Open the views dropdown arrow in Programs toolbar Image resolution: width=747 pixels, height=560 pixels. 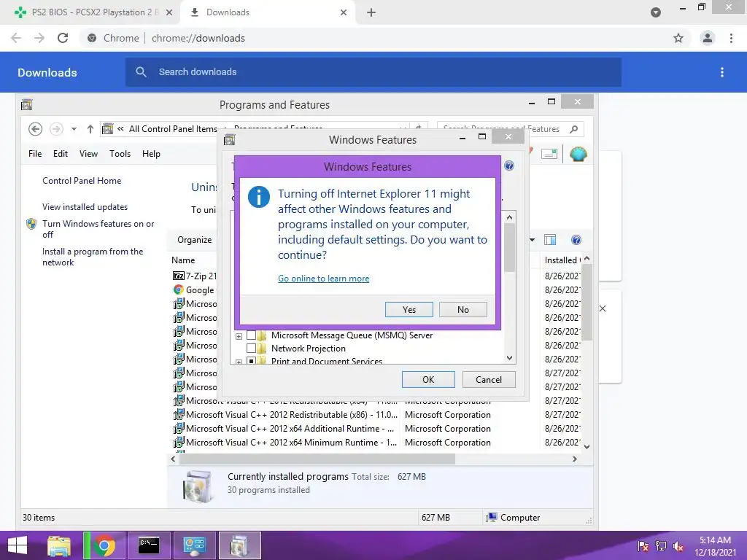(532, 240)
